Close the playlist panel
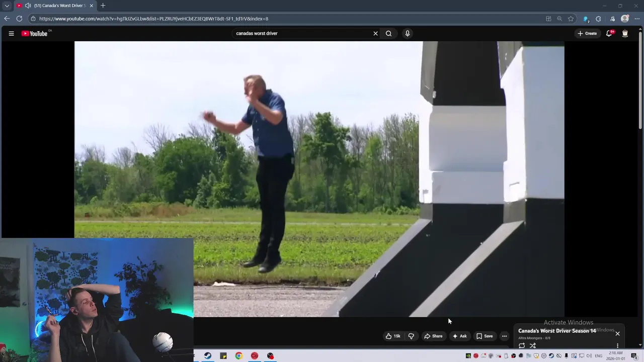Screen dimensions: 644x362 [617, 334]
